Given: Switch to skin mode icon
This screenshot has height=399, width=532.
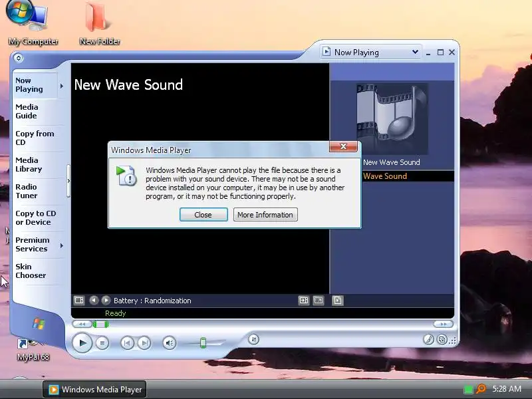Looking at the screenshot, I should pyautogui.click(x=442, y=339).
